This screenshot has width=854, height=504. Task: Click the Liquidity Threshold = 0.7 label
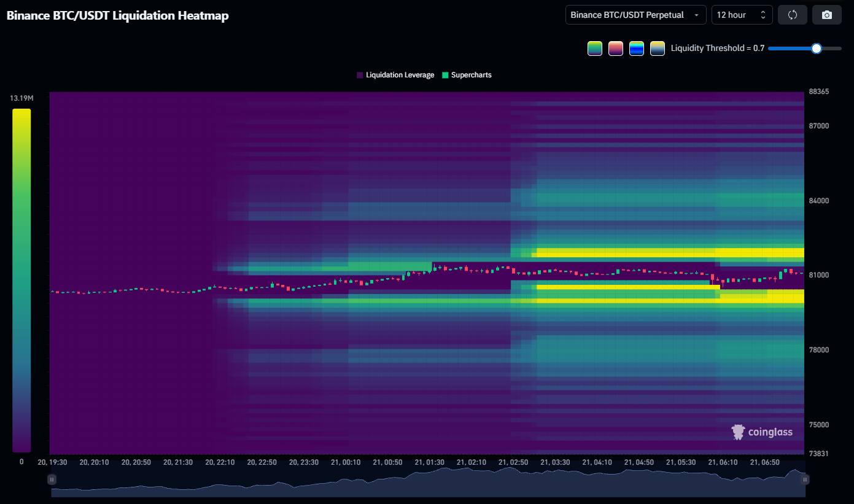718,48
